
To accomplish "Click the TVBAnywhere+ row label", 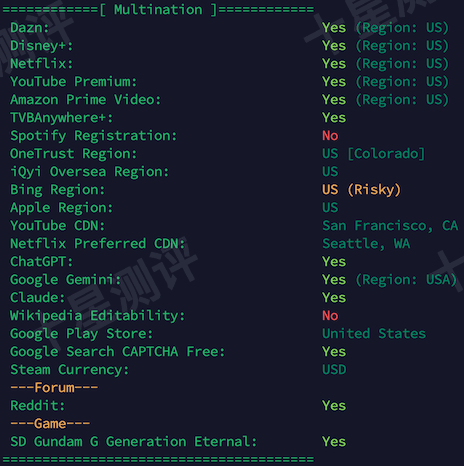I will [62, 118].
